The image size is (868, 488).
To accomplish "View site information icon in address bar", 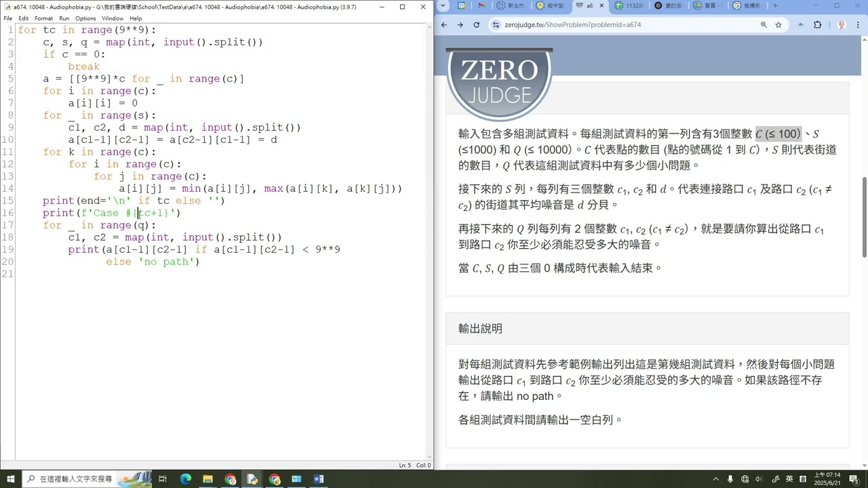I will point(496,24).
